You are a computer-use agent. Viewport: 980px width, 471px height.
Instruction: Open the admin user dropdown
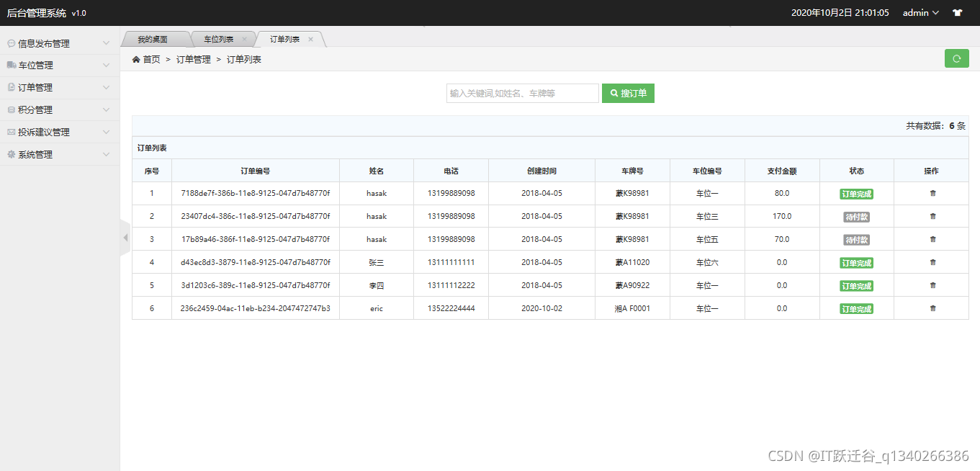(921, 13)
